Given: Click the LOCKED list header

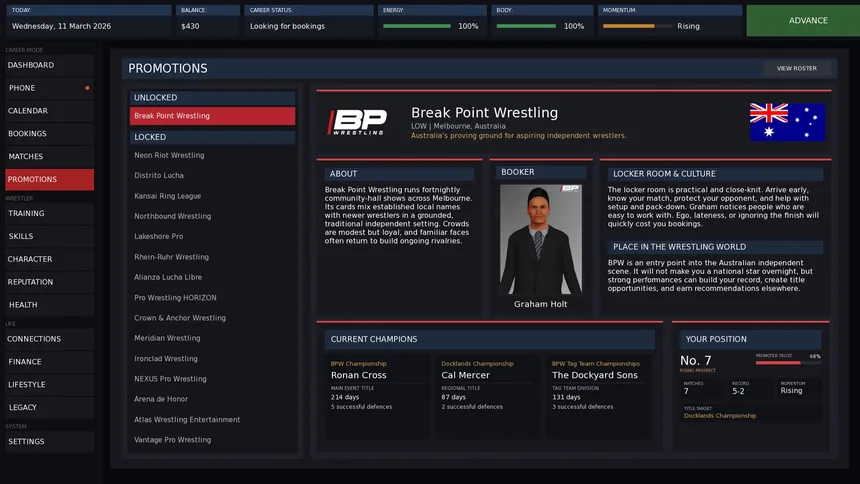Looking at the screenshot, I should pos(212,137).
